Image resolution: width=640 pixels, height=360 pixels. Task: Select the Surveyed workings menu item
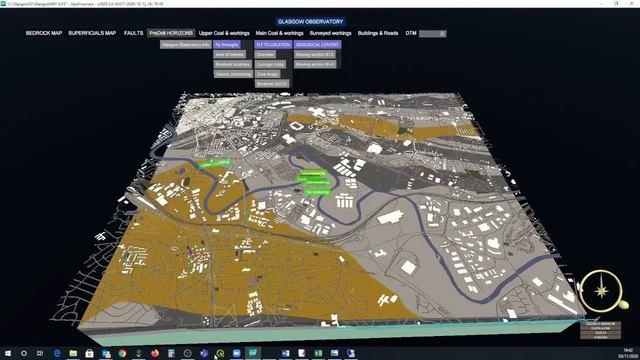click(x=330, y=33)
